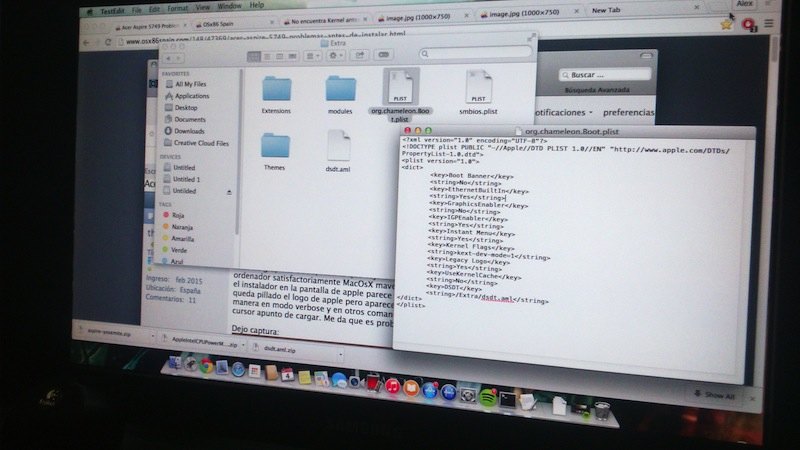The image size is (800, 450).
Task: Open Calendar from the Dock
Action: coord(287,376)
